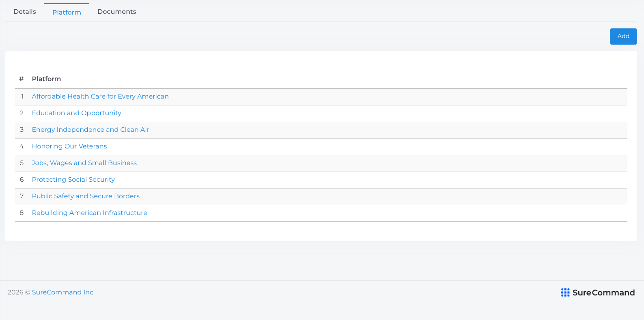Screen dimensions: 644x320
Task: Open Energy Independence and Clean Air
Action: click(x=90, y=130)
